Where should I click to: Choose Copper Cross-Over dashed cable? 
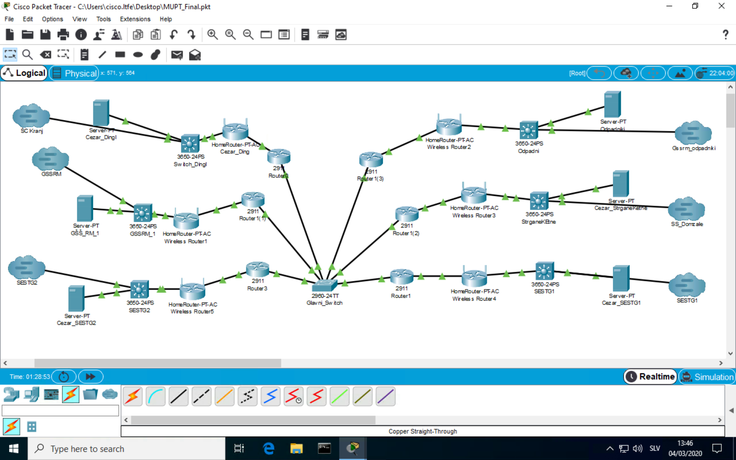(201, 397)
